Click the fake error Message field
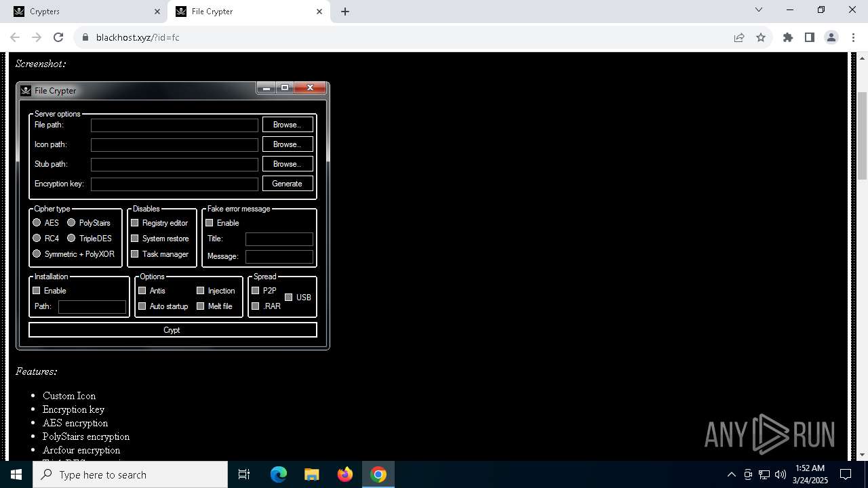The image size is (868, 488). [x=279, y=256]
